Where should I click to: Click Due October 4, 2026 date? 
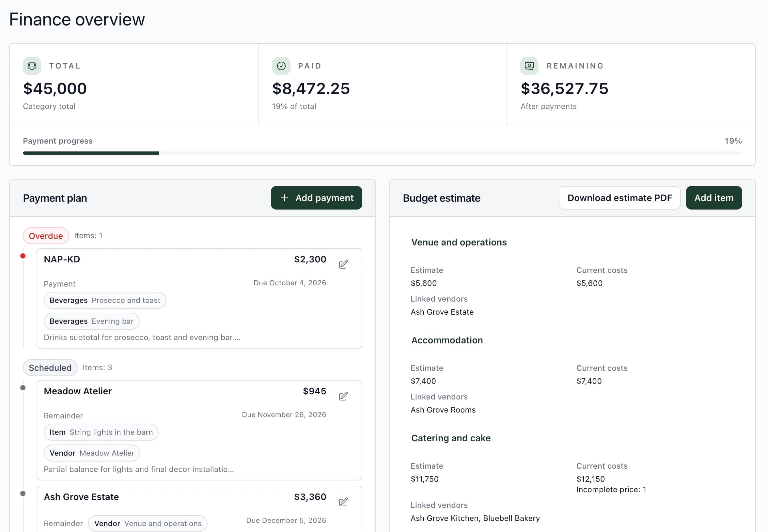tap(290, 283)
